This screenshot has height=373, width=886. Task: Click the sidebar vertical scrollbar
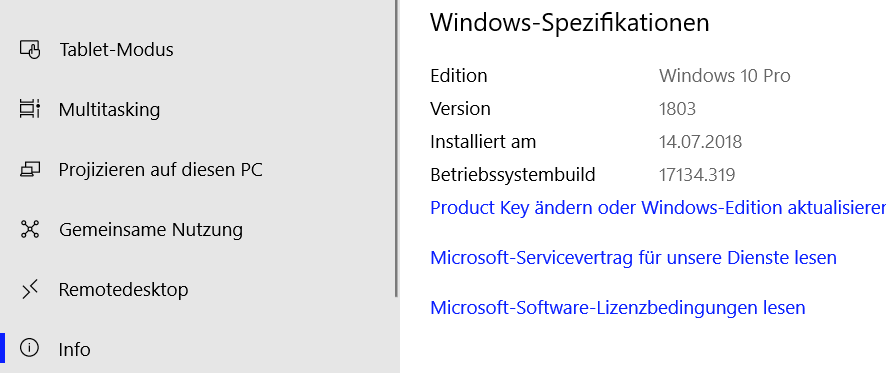pyautogui.click(x=397, y=148)
